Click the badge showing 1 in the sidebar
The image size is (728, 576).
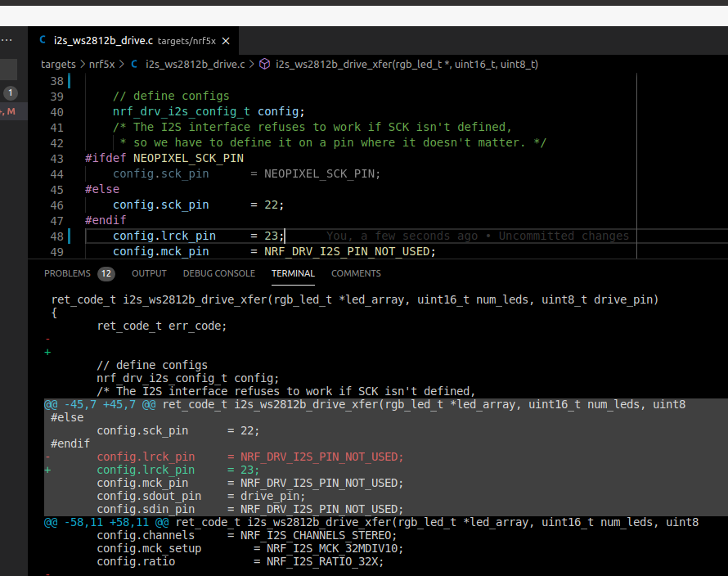point(10,93)
